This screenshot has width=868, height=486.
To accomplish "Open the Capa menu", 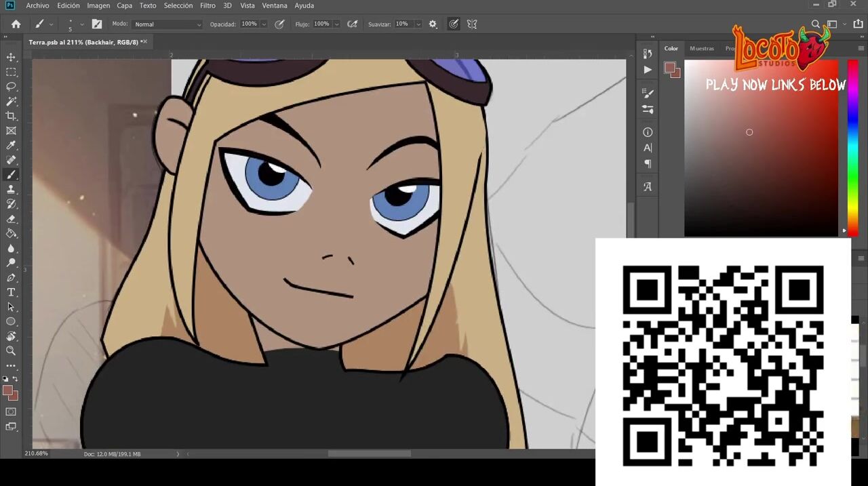I will click(x=125, y=5).
